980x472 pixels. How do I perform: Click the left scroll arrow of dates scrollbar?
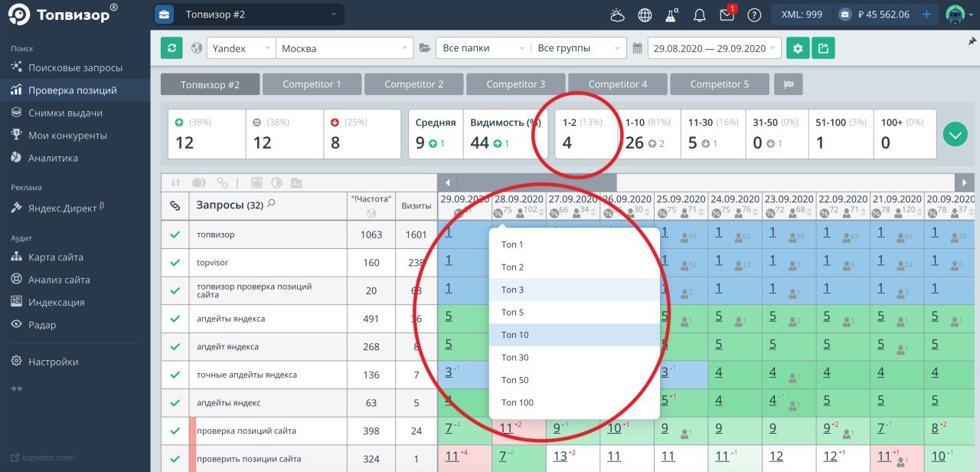[x=447, y=182]
